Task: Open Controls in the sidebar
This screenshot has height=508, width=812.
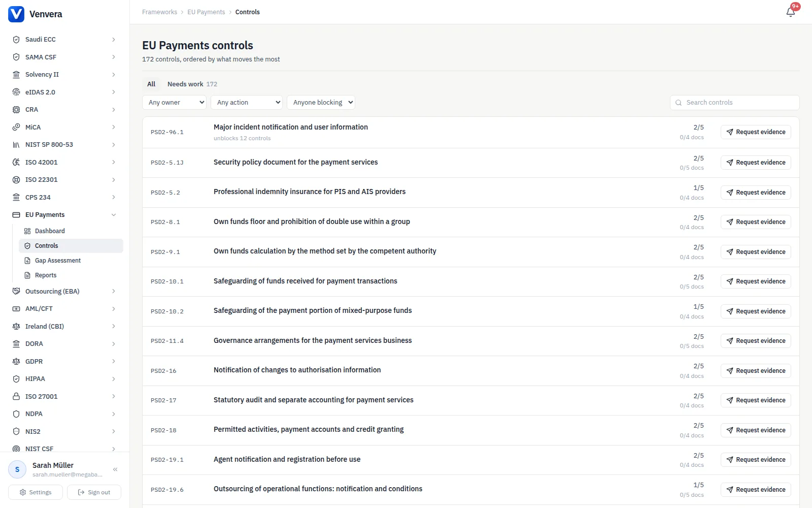Action: pyautogui.click(x=71, y=246)
